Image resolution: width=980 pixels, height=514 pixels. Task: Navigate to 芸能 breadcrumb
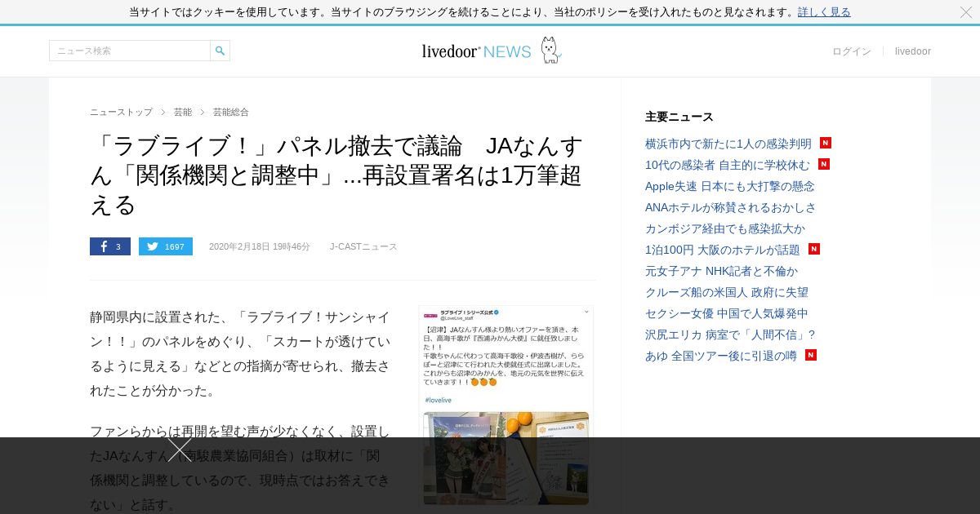tap(183, 112)
